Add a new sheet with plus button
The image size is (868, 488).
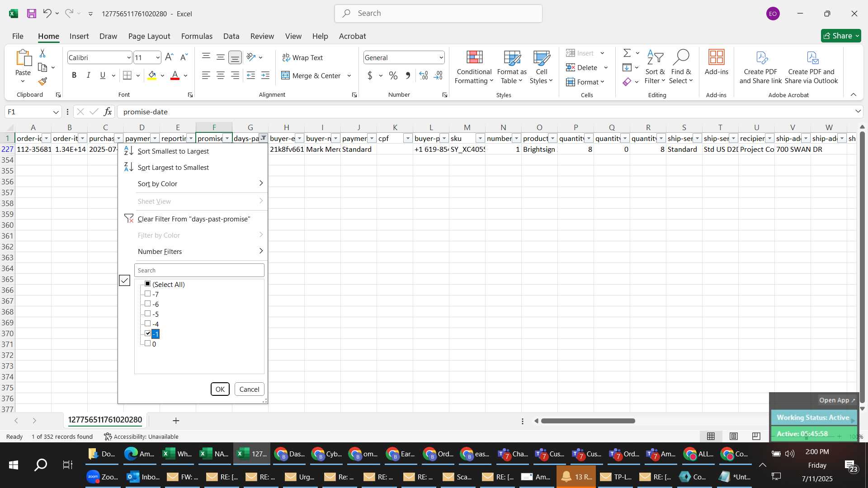176,421
